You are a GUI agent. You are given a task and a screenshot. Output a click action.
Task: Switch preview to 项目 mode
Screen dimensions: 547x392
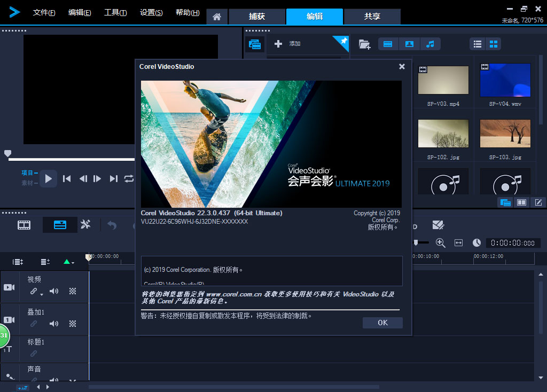pos(29,173)
